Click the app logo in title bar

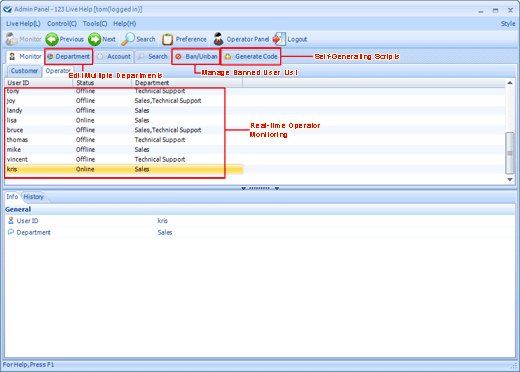(7, 9)
